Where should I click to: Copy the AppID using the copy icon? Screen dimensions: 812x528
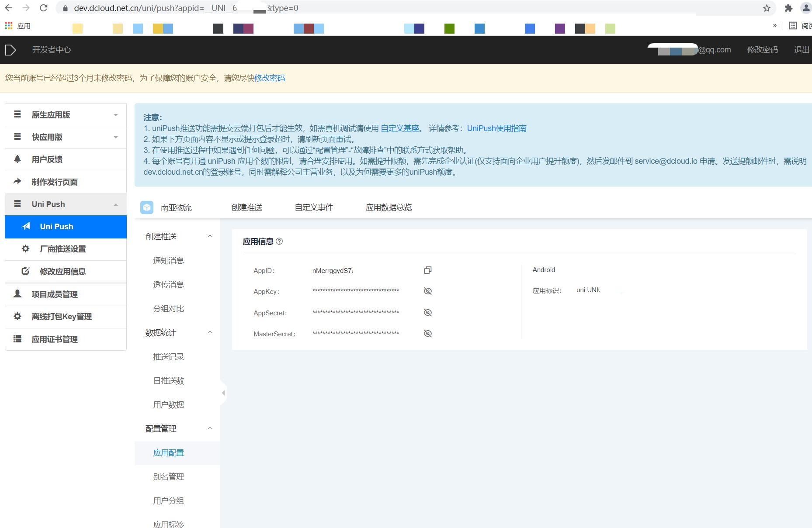[427, 270]
